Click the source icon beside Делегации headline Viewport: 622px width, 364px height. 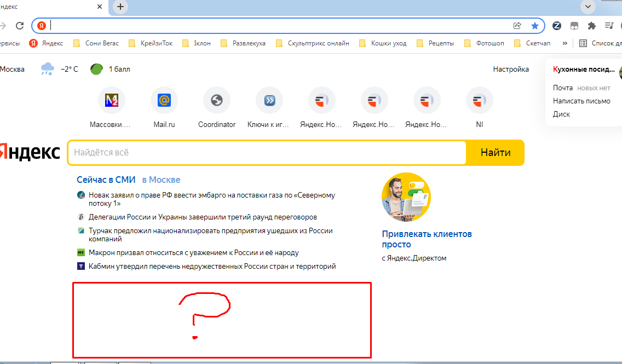[x=81, y=217]
